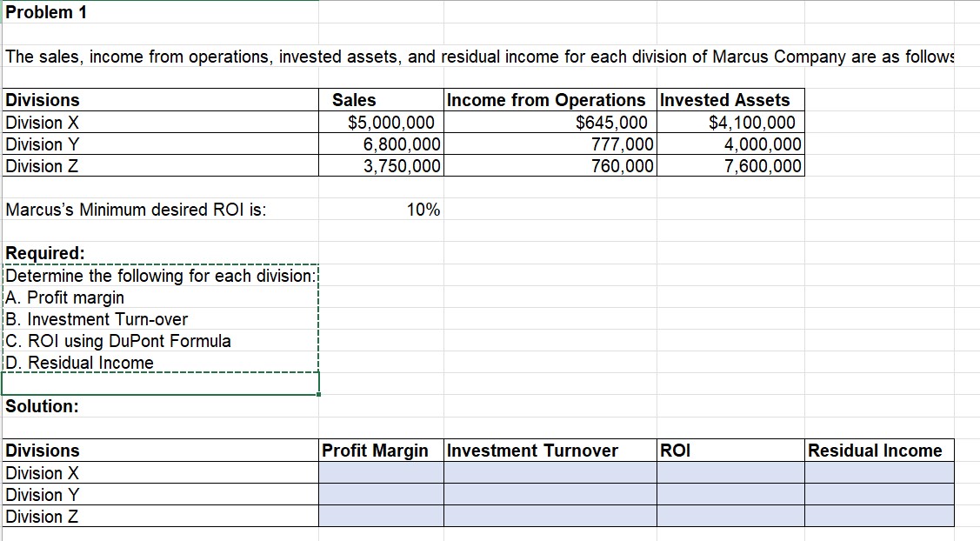Click Division Y Residual Income answer cell
The image size is (980, 541).
coord(879,494)
